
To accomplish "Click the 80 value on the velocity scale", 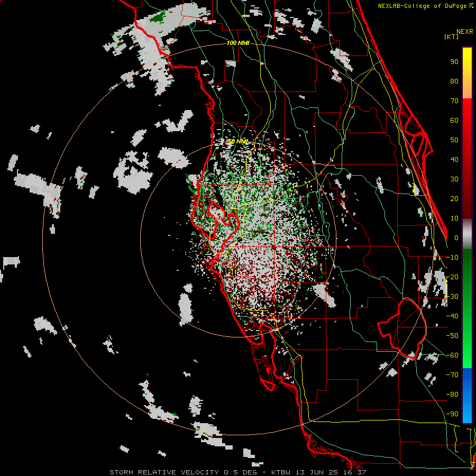I will pyautogui.click(x=454, y=81).
